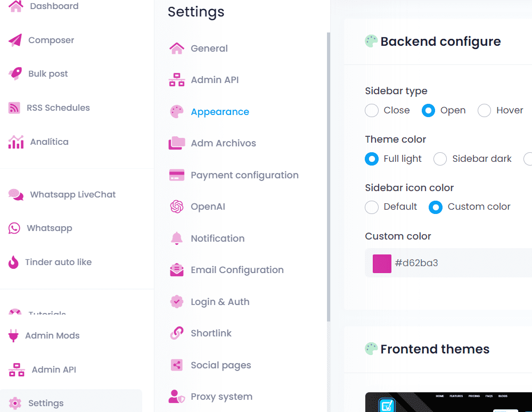Click the Email Configuration envelope icon
Image resolution: width=532 pixels, height=412 pixels.
coord(177,270)
